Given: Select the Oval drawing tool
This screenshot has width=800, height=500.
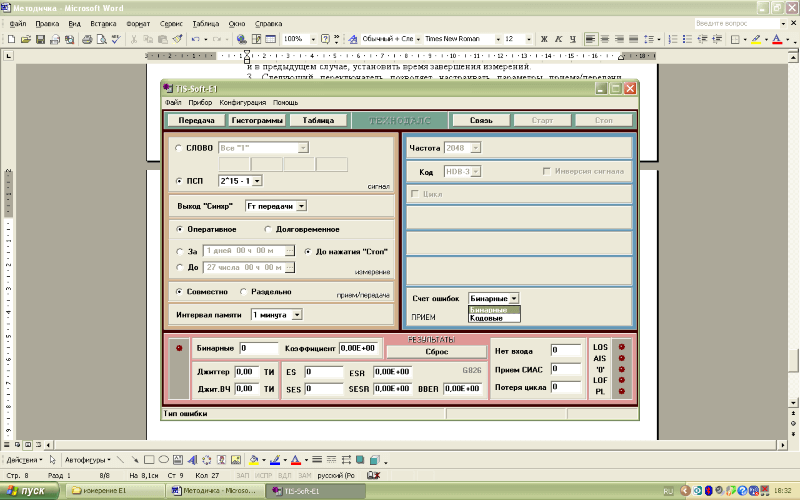Looking at the screenshot, I should [163, 460].
